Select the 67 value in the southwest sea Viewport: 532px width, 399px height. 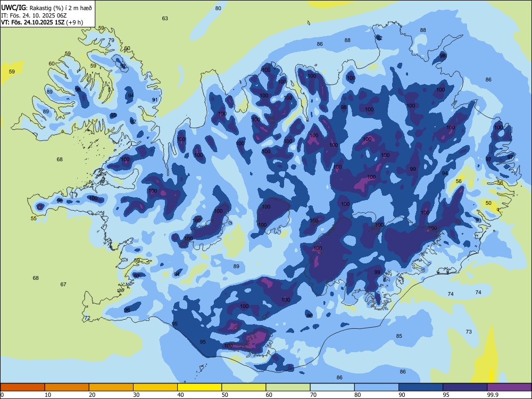(x=63, y=284)
